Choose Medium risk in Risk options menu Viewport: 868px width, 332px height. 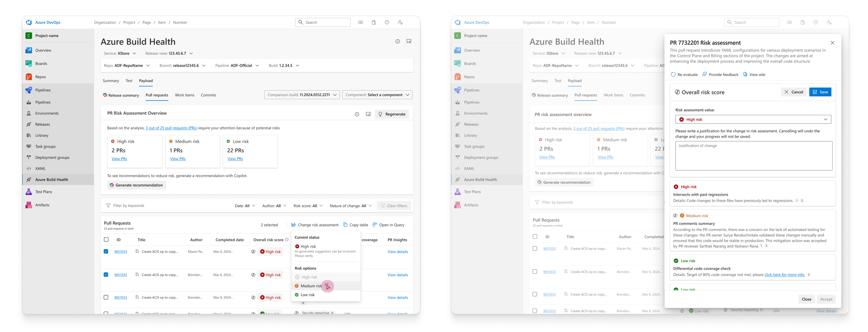326,286
